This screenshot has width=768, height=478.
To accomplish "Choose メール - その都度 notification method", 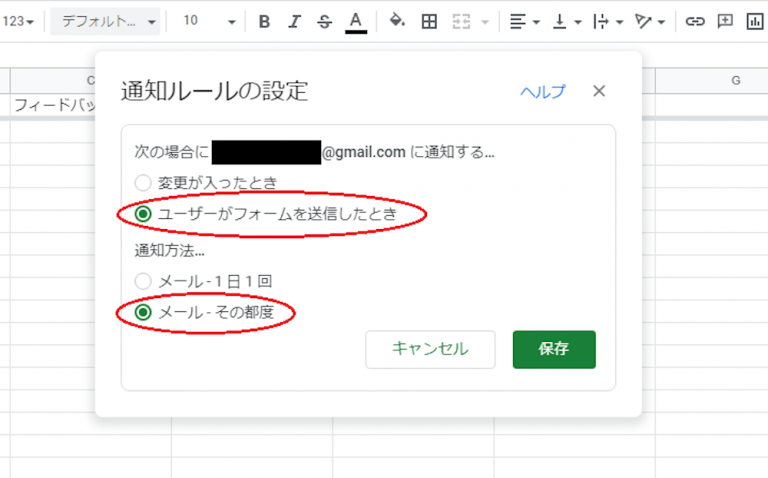I will pos(144,313).
